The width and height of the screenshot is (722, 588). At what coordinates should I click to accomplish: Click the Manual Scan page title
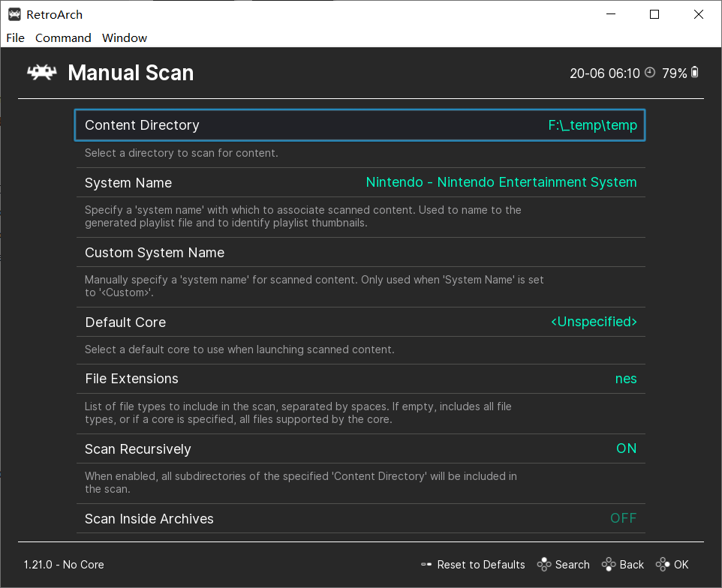point(131,73)
